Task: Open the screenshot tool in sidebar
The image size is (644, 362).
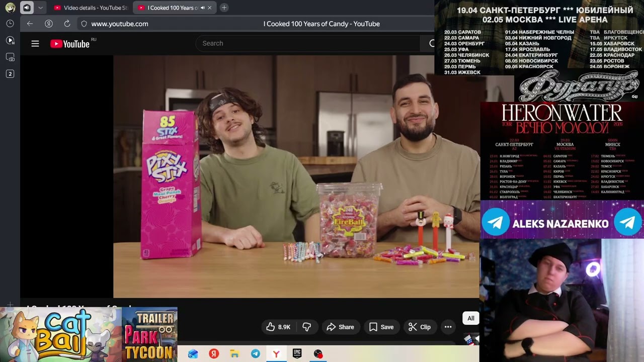Action: [10, 57]
